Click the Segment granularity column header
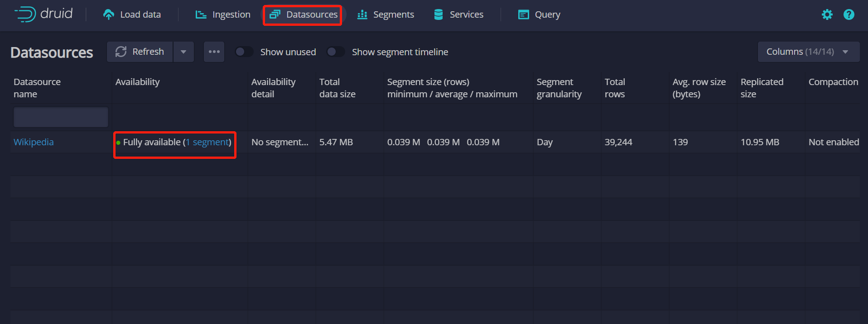Image resolution: width=868 pixels, height=324 pixels. click(567, 88)
